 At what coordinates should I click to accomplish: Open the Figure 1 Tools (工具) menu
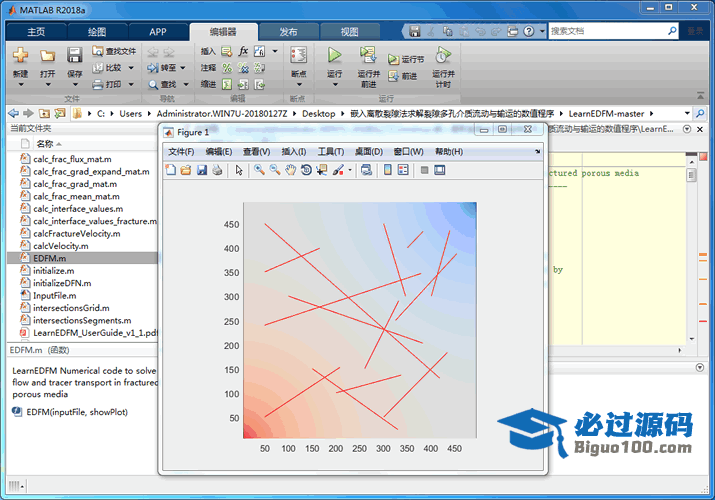coord(331,152)
